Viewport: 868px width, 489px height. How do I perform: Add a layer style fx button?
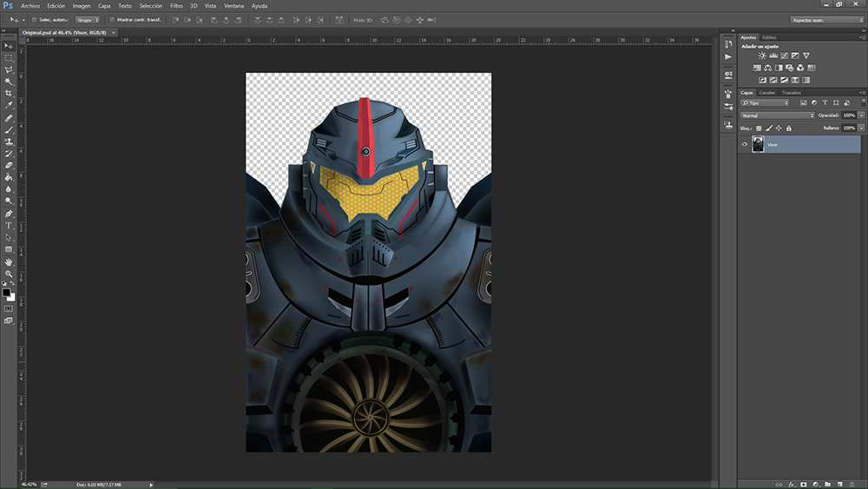tap(792, 485)
